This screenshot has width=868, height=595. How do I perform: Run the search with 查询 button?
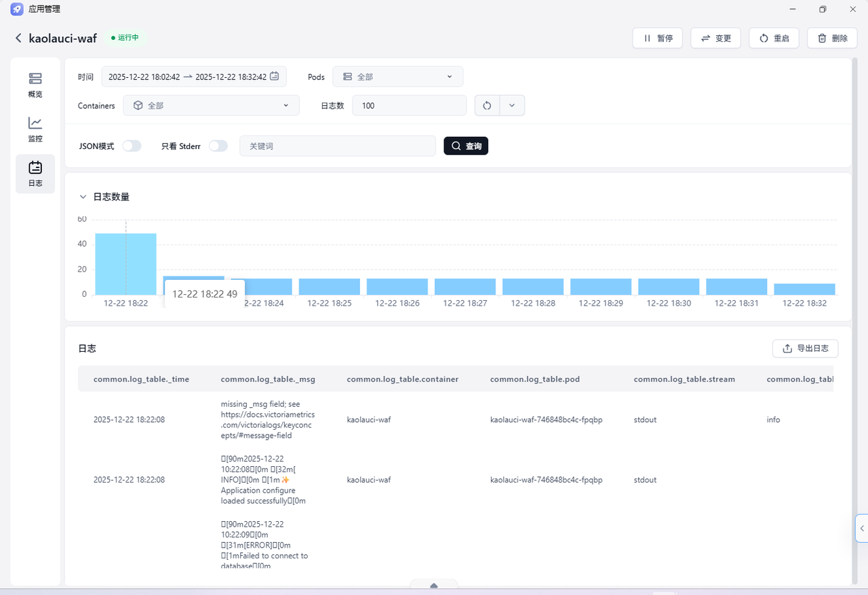click(466, 146)
